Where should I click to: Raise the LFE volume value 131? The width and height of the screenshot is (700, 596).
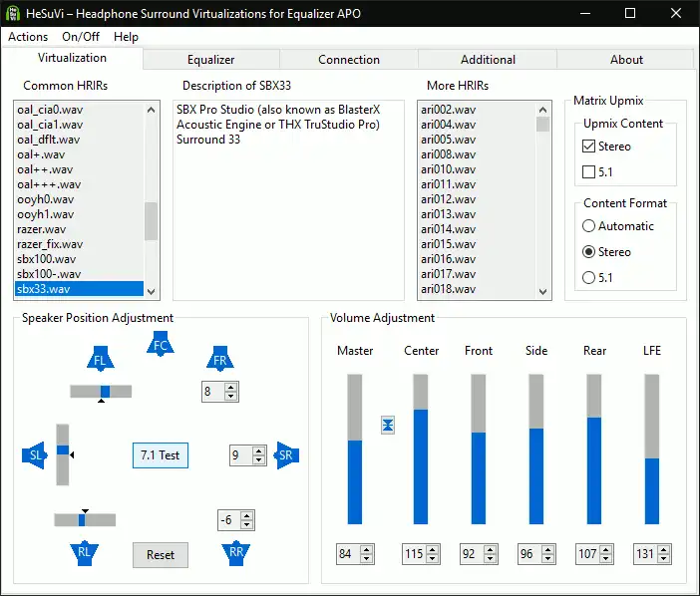coord(664,549)
